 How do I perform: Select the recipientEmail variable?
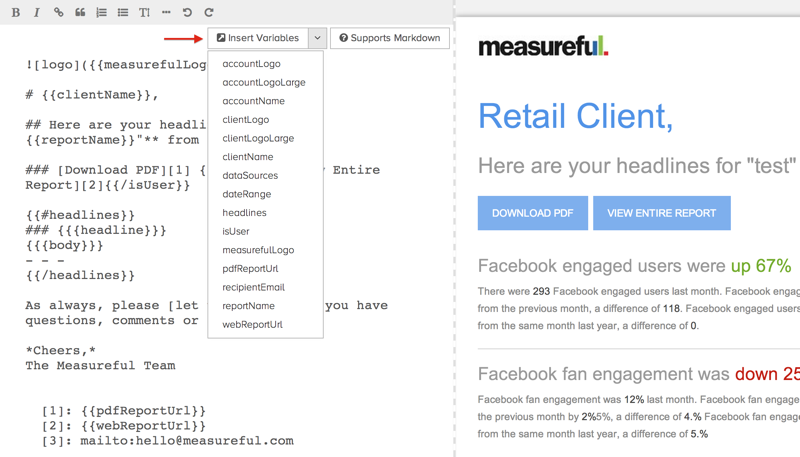pos(253,287)
